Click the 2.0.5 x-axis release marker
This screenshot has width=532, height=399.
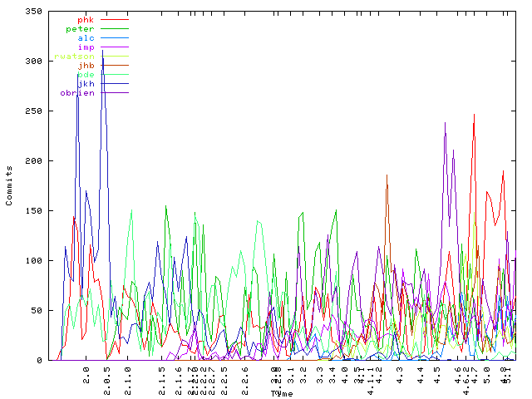tap(108, 373)
